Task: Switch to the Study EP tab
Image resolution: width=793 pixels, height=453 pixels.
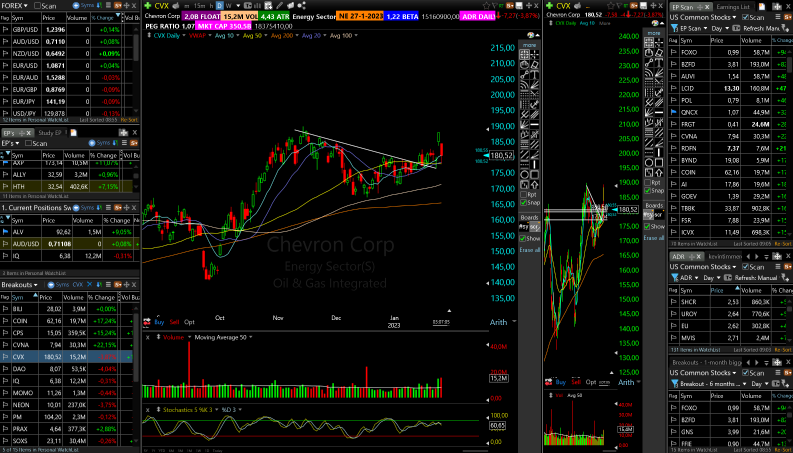Action: pos(50,132)
